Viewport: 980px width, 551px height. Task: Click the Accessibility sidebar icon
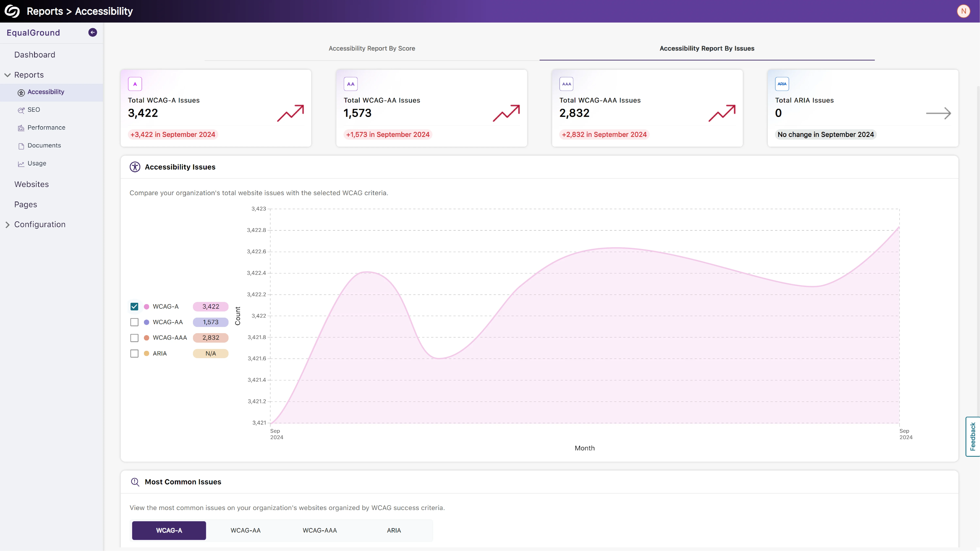(21, 92)
